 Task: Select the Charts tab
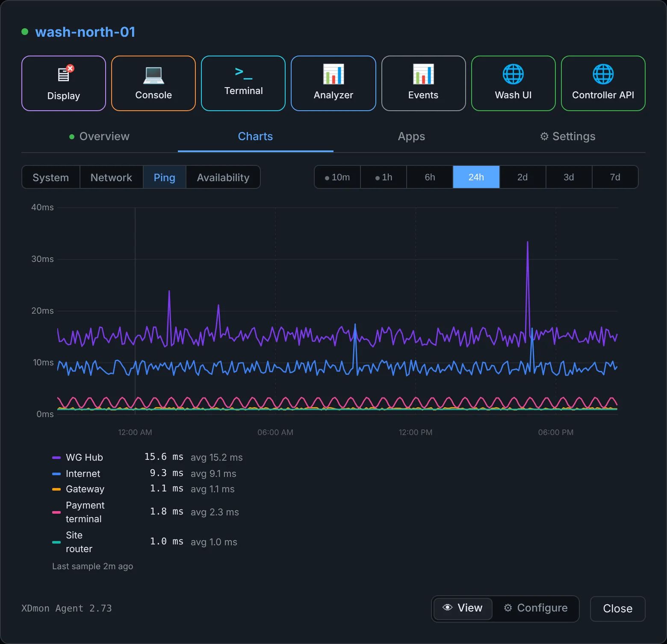coord(255,136)
